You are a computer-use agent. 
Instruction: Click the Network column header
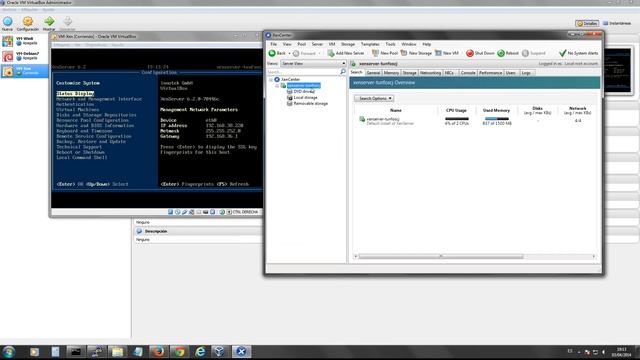coord(577,111)
